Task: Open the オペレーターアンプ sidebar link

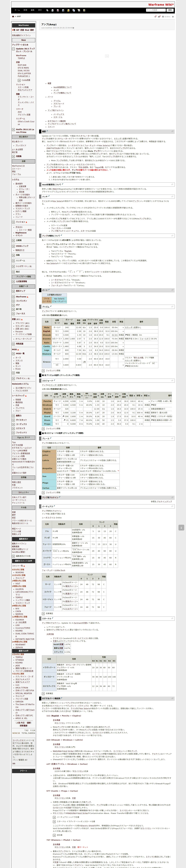Action: 23,339
